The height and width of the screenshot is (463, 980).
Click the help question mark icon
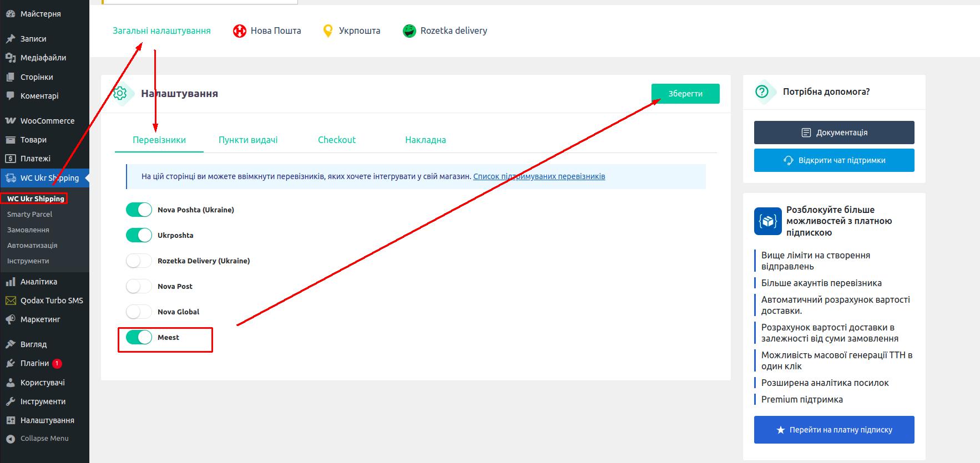tap(762, 91)
